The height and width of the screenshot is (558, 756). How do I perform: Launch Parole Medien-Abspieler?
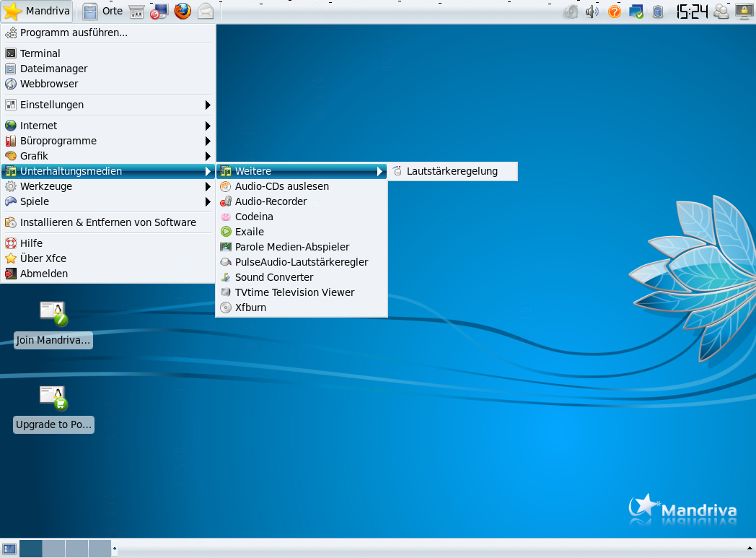[291, 247]
